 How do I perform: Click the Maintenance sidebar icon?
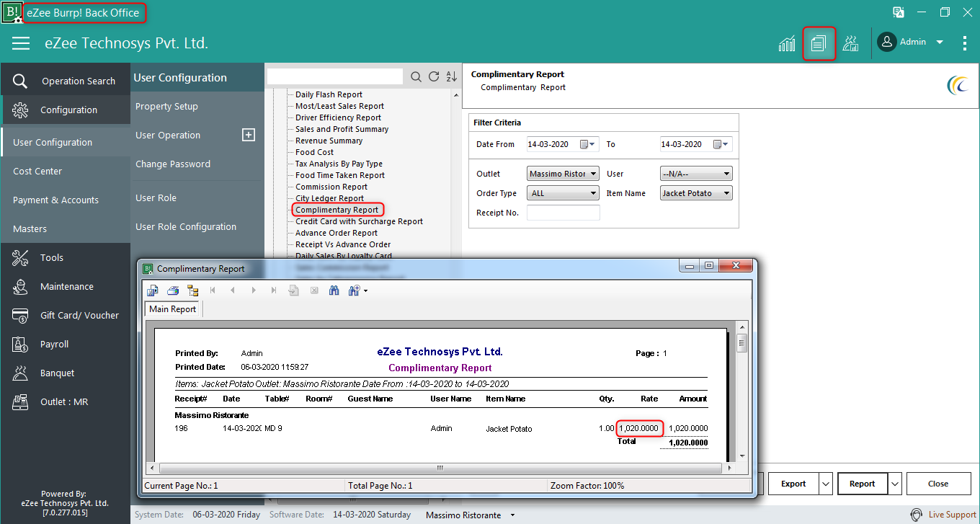pyautogui.click(x=20, y=286)
